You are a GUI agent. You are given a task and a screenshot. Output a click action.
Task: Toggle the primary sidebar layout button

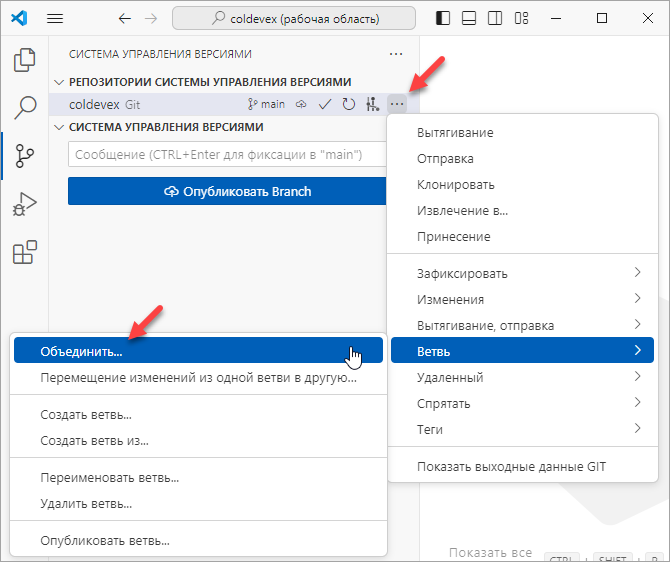pyautogui.click(x=444, y=18)
